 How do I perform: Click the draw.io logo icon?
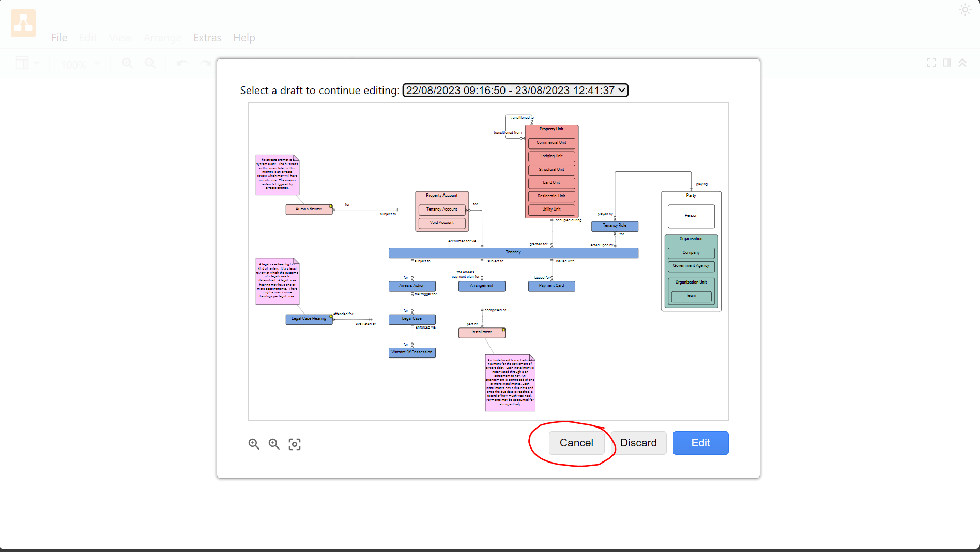(23, 23)
